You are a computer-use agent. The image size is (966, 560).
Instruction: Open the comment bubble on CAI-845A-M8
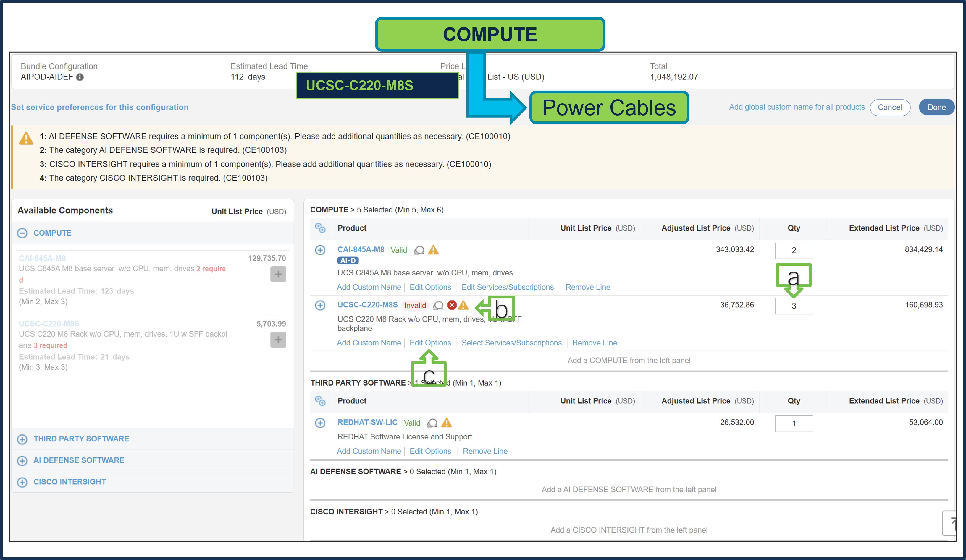click(419, 250)
